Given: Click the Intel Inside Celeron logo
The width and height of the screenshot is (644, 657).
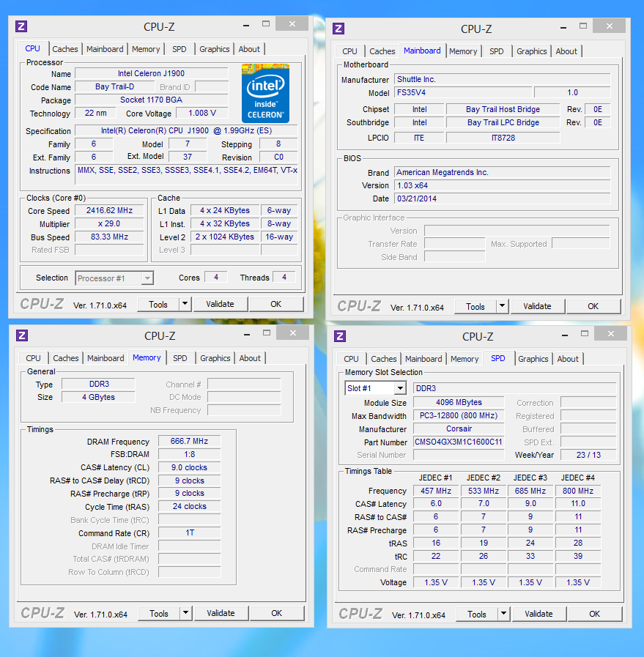Looking at the screenshot, I should [265, 94].
